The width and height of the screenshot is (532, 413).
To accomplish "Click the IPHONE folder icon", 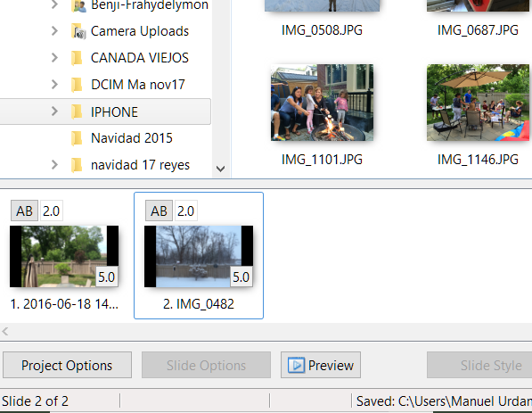I will [77, 112].
